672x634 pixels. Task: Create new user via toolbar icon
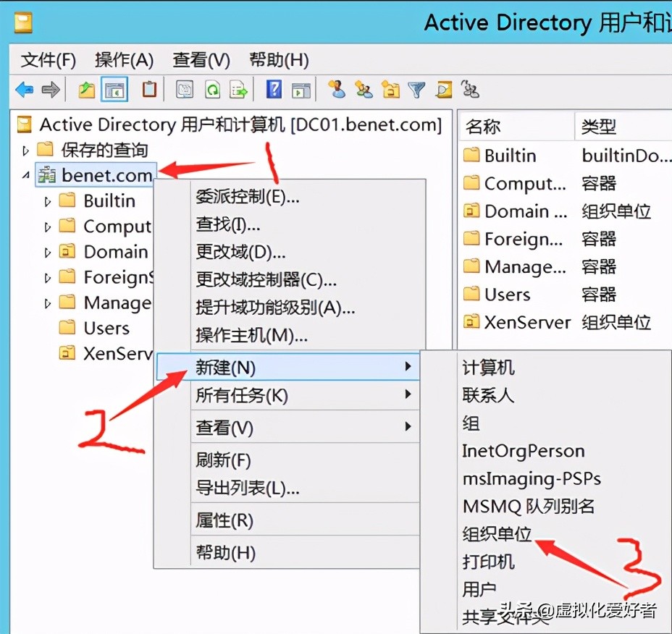[337, 89]
